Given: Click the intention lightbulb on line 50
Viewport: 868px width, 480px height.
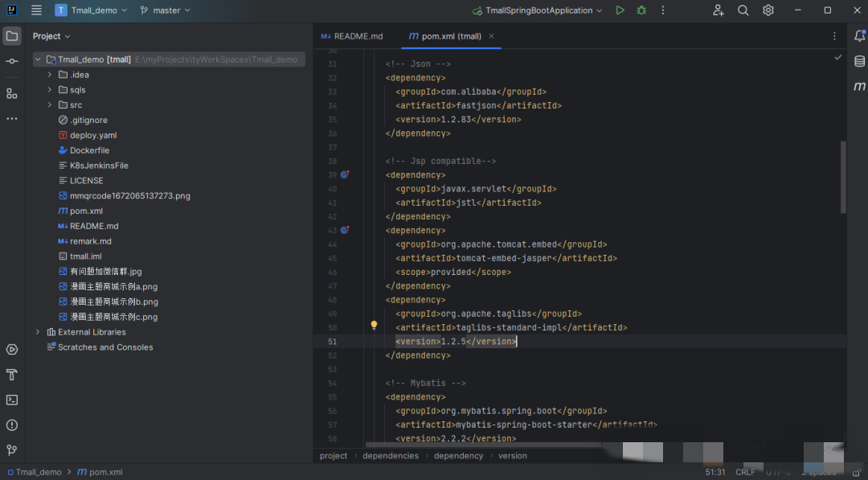Looking at the screenshot, I should pos(374,325).
